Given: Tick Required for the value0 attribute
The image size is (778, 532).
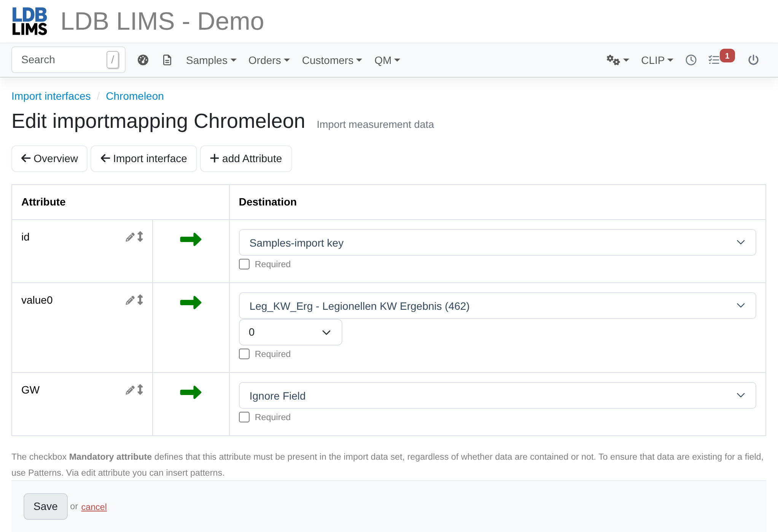Looking at the screenshot, I should (244, 354).
